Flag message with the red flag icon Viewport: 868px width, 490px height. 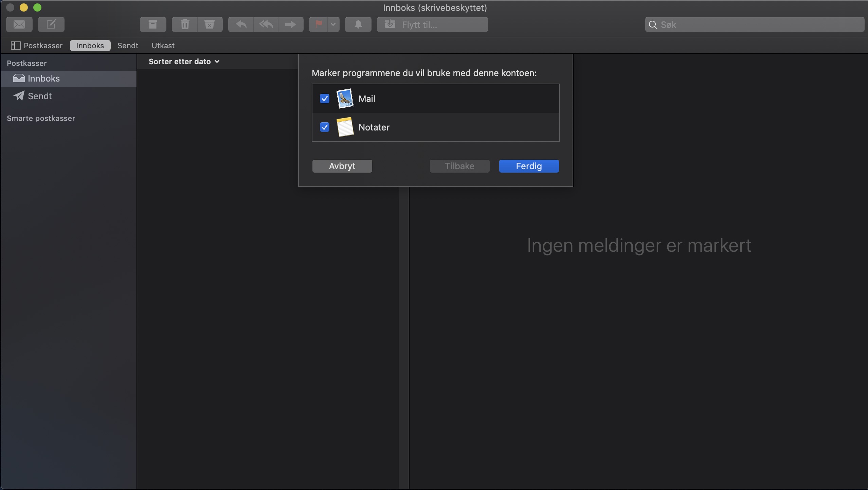coord(319,24)
